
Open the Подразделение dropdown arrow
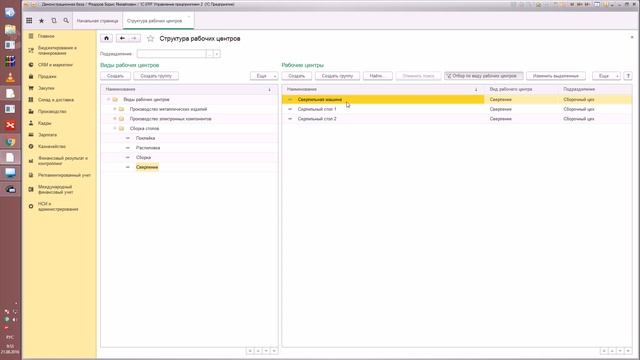pos(217,54)
